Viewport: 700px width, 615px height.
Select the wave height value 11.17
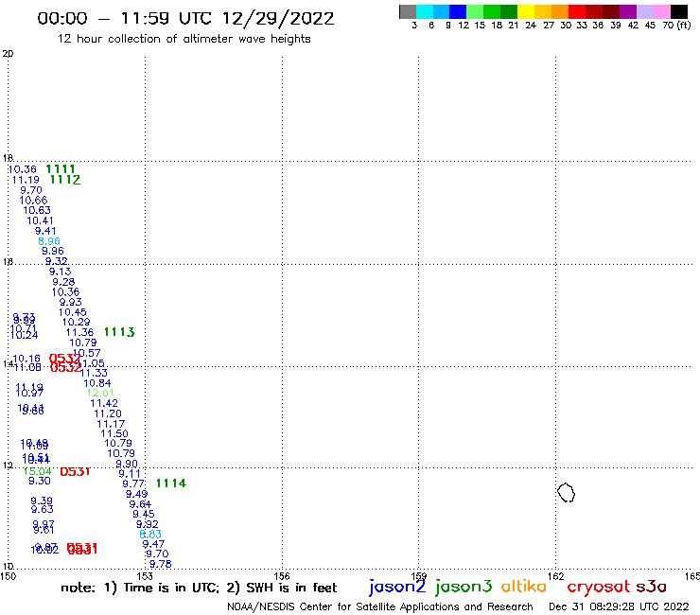[x=112, y=424]
